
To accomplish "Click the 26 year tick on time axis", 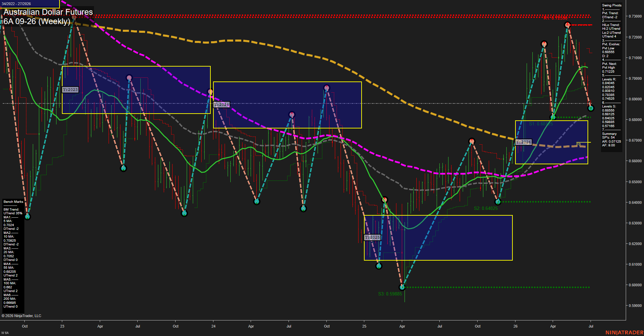I will 515,326.
